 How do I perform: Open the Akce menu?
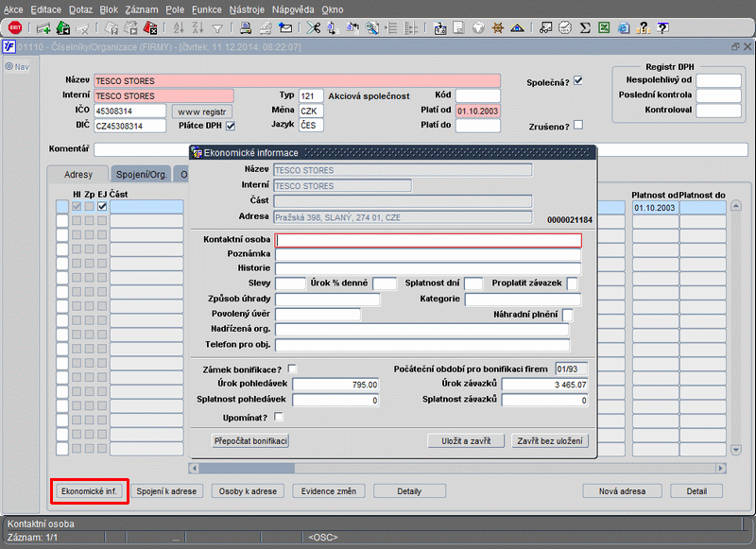pyautogui.click(x=13, y=9)
